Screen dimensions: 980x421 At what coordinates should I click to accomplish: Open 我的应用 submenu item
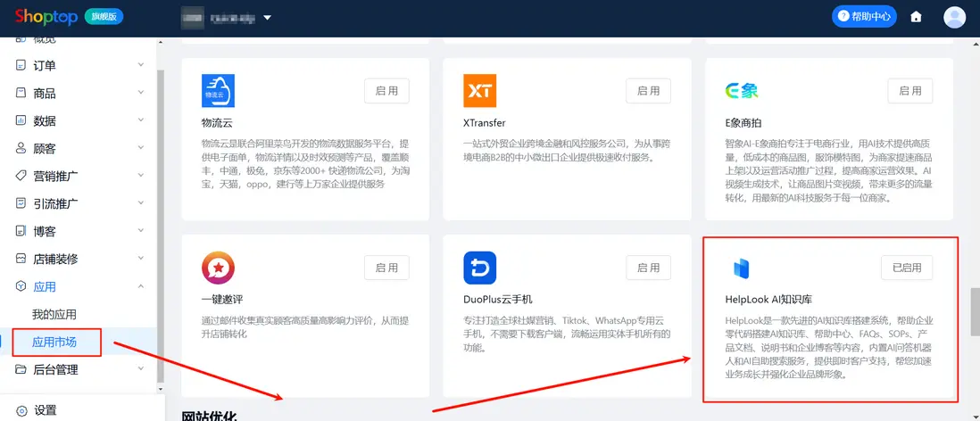54,314
